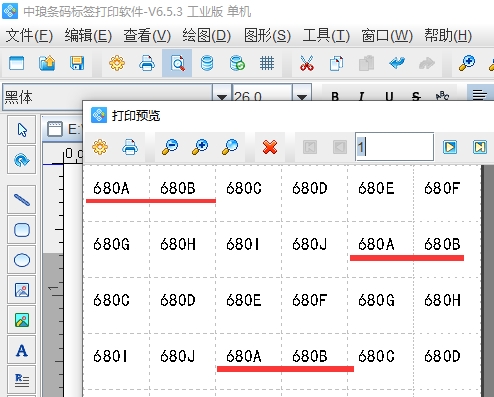Toggle underline text formatting
This screenshot has width=494, height=397.
(x=389, y=97)
